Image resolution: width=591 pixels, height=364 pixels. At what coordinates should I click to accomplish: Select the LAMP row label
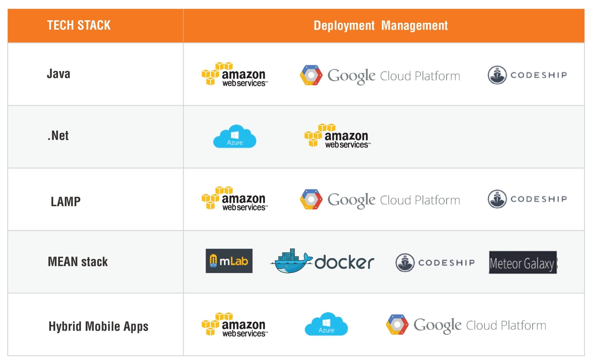[x=66, y=202]
